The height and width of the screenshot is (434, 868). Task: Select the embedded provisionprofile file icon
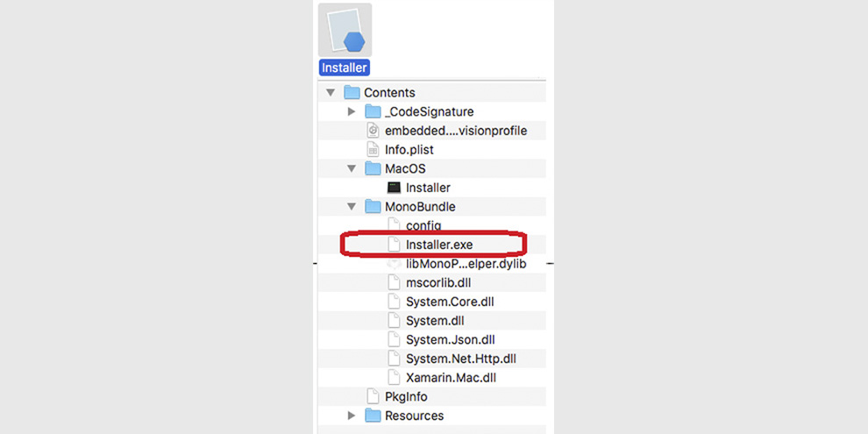point(374,131)
